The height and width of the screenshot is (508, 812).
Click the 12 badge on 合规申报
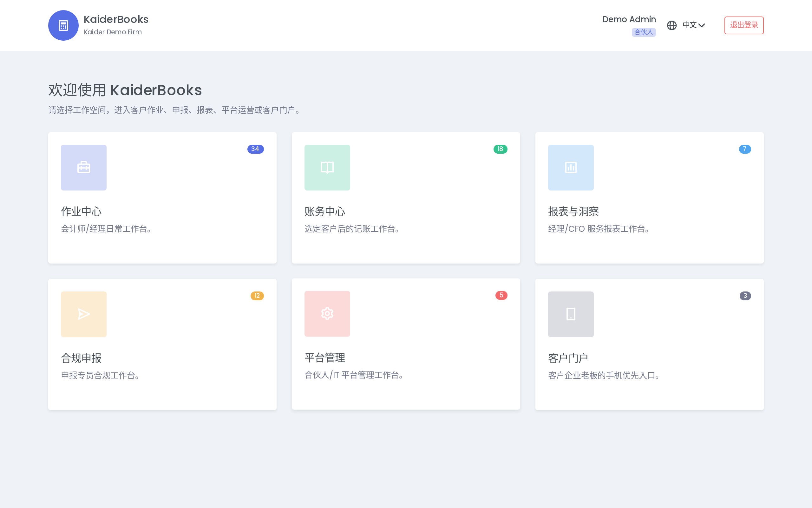257,296
